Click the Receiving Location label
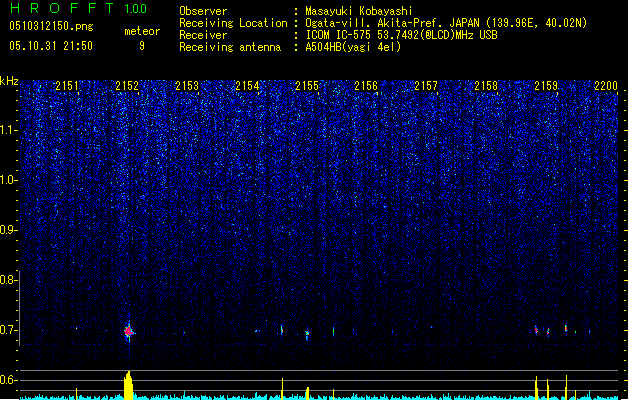The width and height of the screenshot is (629, 400). [x=233, y=23]
